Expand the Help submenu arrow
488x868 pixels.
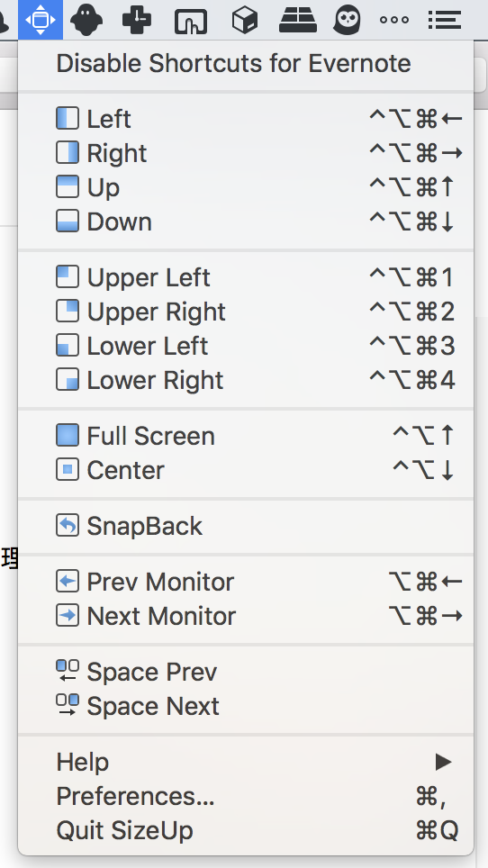[x=443, y=763]
